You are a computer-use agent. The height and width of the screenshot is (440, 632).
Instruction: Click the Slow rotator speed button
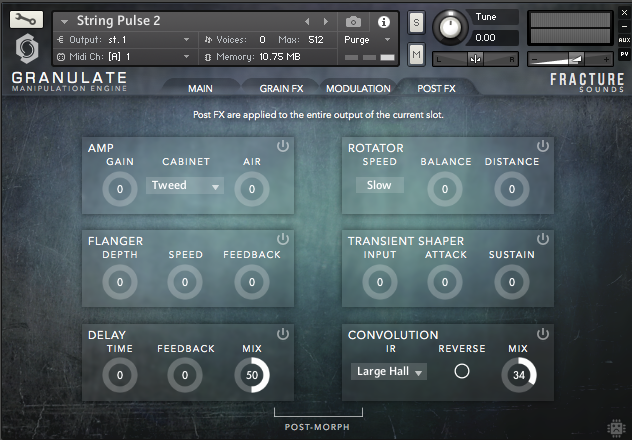pyautogui.click(x=379, y=185)
